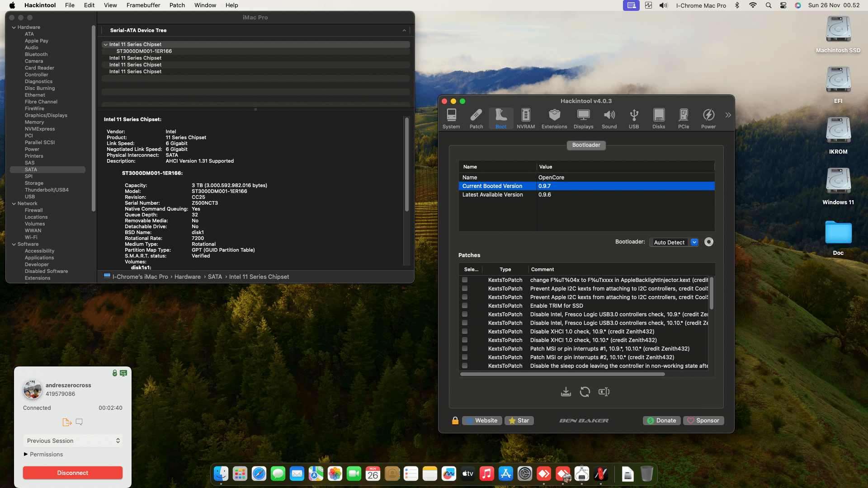Viewport: 868px width, 488px height.
Task: Click the Website button in Hackintool
Action: [482, 421]
